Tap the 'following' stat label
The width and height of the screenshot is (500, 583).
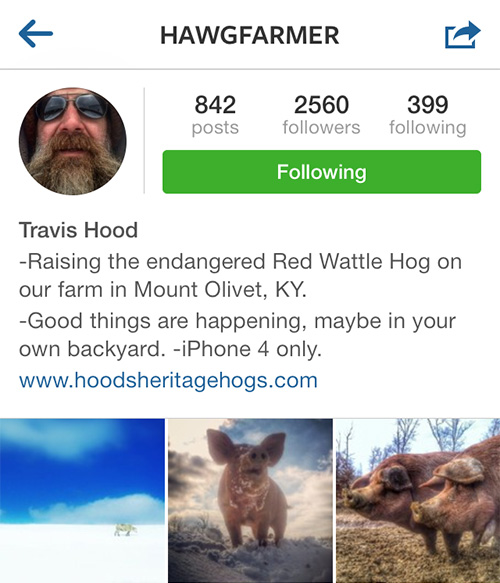click(x=428, y=128)
